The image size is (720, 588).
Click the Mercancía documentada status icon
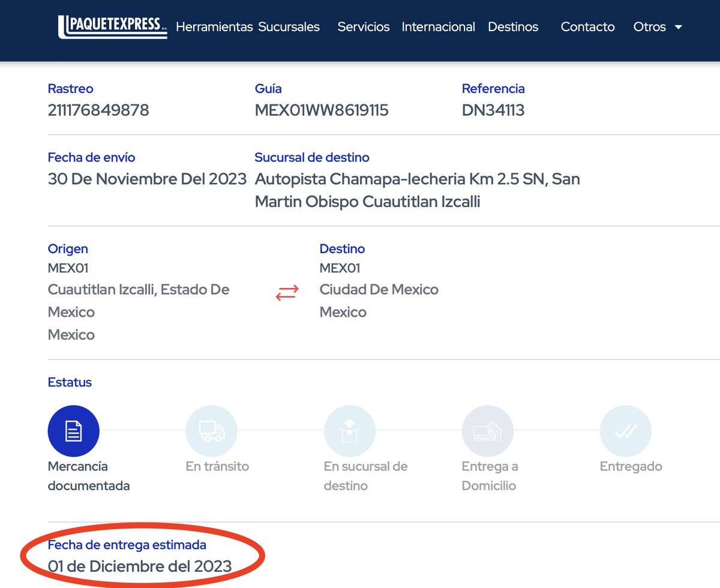tap(73, 431)
